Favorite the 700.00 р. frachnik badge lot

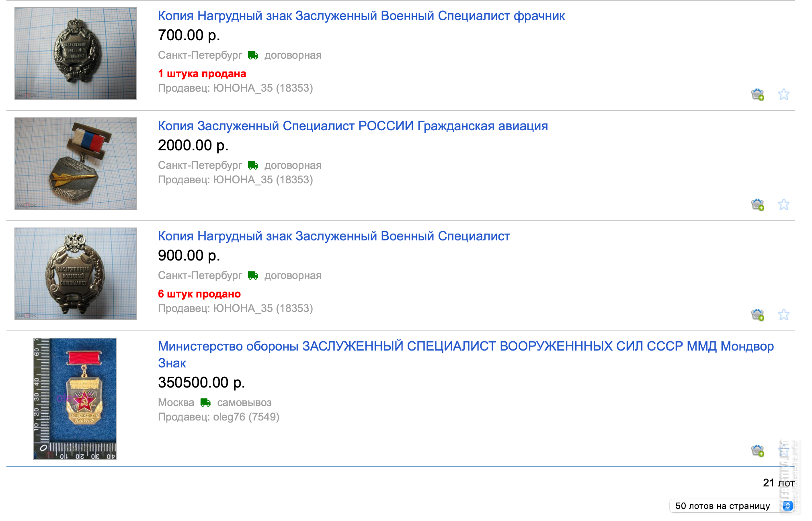[x=783, y=94]
